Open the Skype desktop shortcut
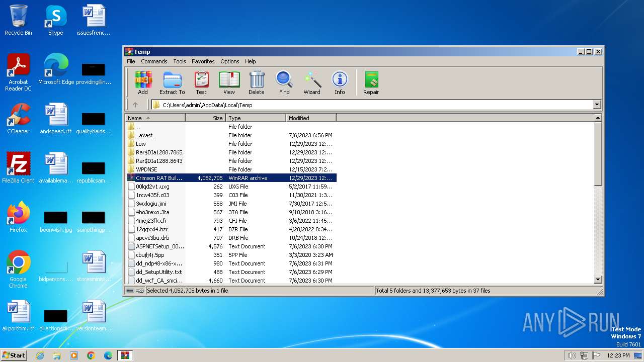 [56, 20]
